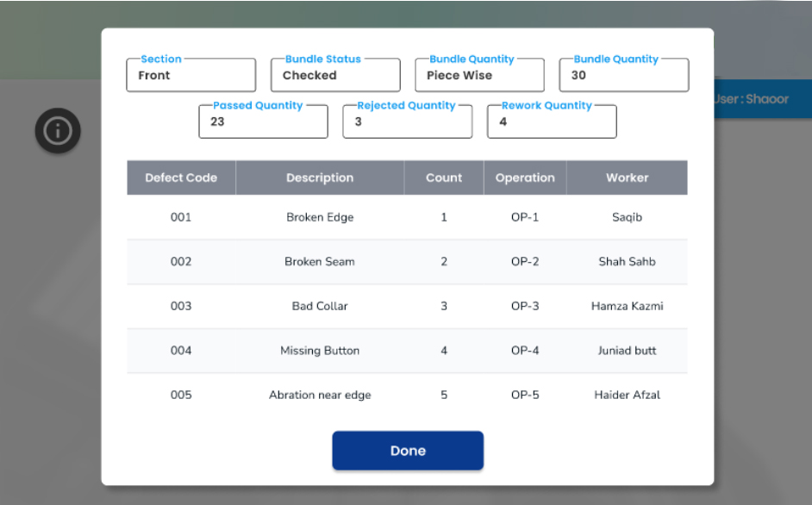Click the info circle icon
This screenshot has width=812, height=505.
58,130
